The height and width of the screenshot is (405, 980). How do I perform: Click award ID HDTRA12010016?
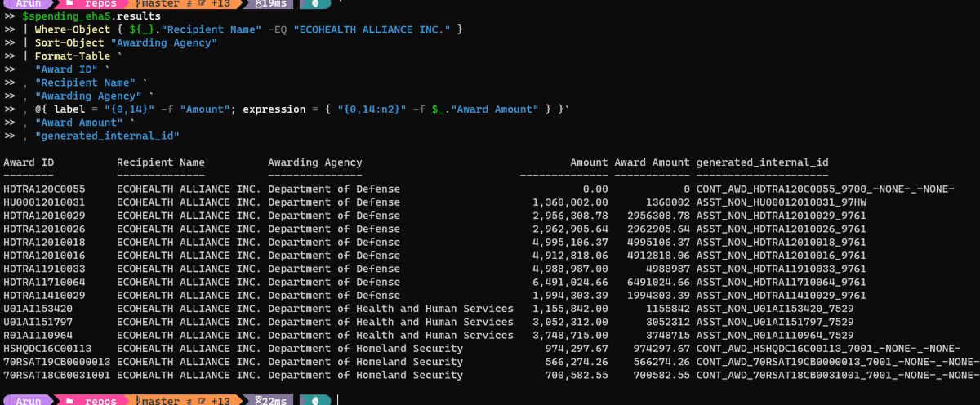tap(44, 256)
